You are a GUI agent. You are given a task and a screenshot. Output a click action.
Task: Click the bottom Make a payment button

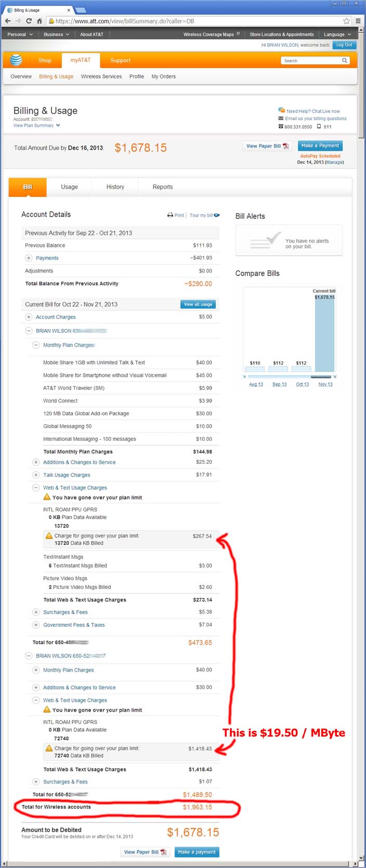(197, 852)
